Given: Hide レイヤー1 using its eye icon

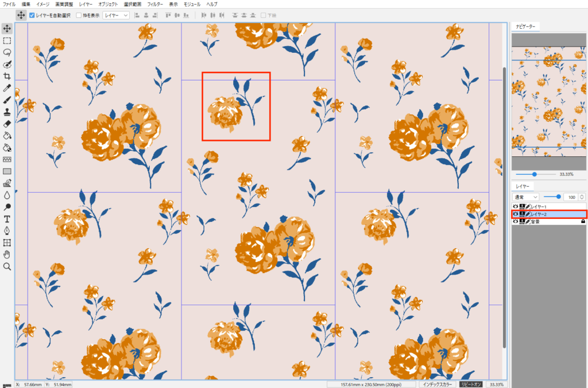Looking at the screenshot, I should (515, 207).
